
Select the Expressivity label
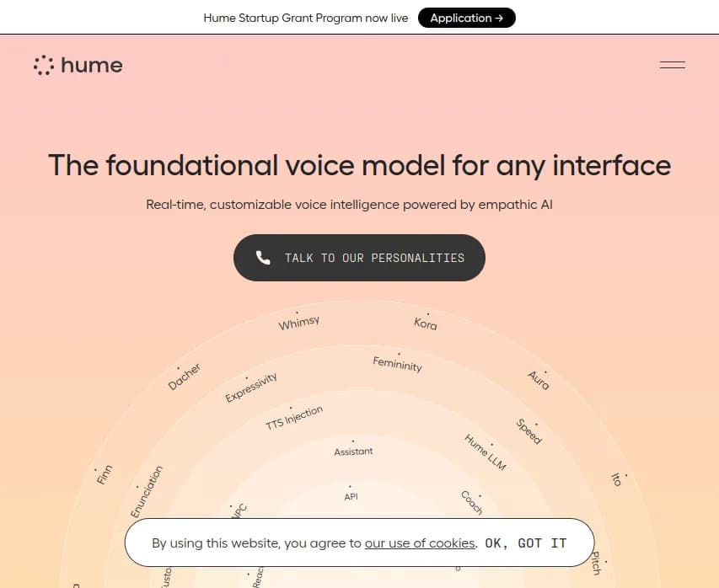[251, 388]
